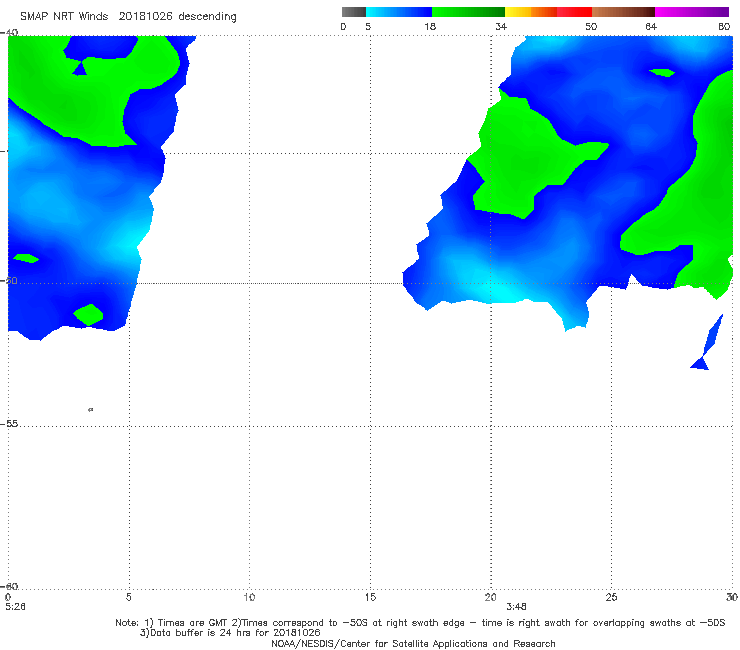Click the grey 0-5 colorbar segment
Viewport: 740px width, 650px height.
[x=354, y=12]
